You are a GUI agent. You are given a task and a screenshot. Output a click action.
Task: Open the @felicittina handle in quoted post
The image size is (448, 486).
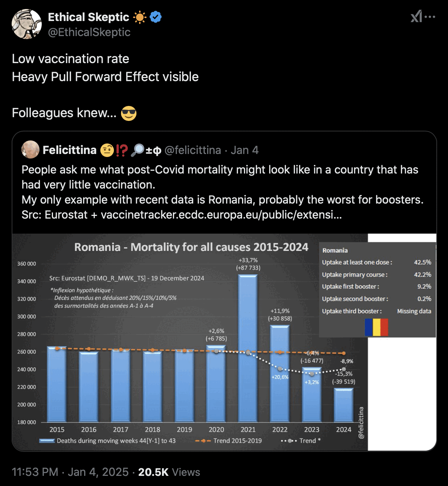pyautogui.click(x=193, y=150)
